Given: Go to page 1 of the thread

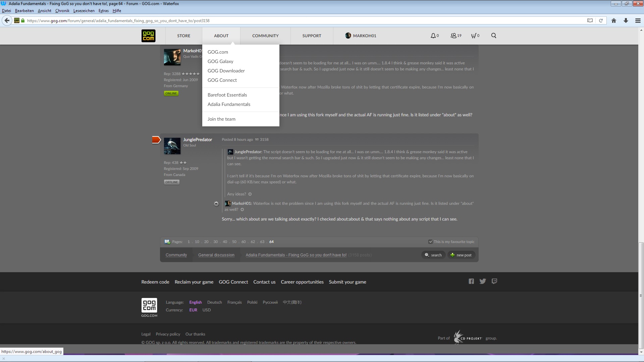Looking at the screenshot, I should click(x=189, y=242).
